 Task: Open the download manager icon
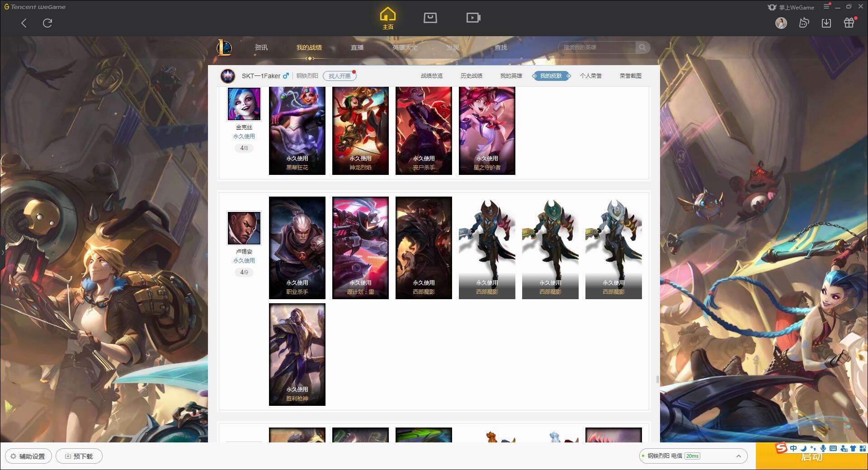[826, 23]
